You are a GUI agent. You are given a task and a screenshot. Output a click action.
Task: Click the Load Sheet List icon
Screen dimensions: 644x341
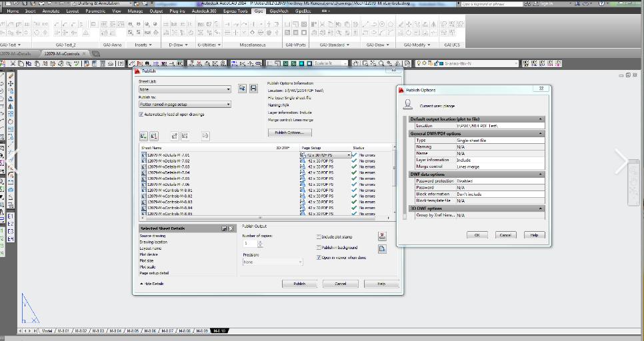[243, 89]
